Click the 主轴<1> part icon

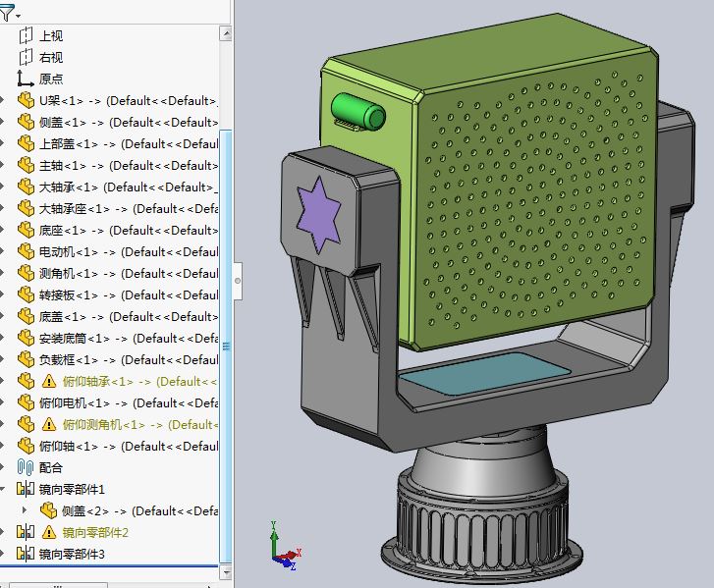point(26,165)
